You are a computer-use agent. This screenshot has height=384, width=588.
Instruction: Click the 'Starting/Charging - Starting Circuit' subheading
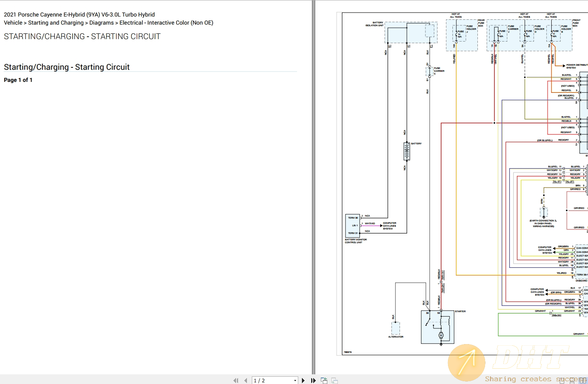point(67,67)
